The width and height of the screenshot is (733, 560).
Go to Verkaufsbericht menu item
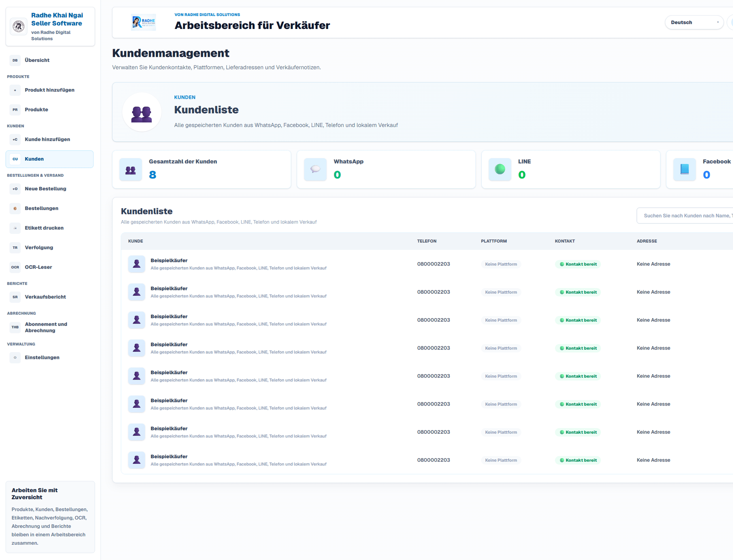pos(50,297)
